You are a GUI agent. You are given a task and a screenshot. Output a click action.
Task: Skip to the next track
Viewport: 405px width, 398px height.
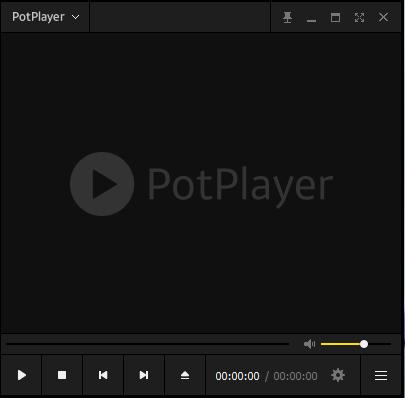point(144,375)
